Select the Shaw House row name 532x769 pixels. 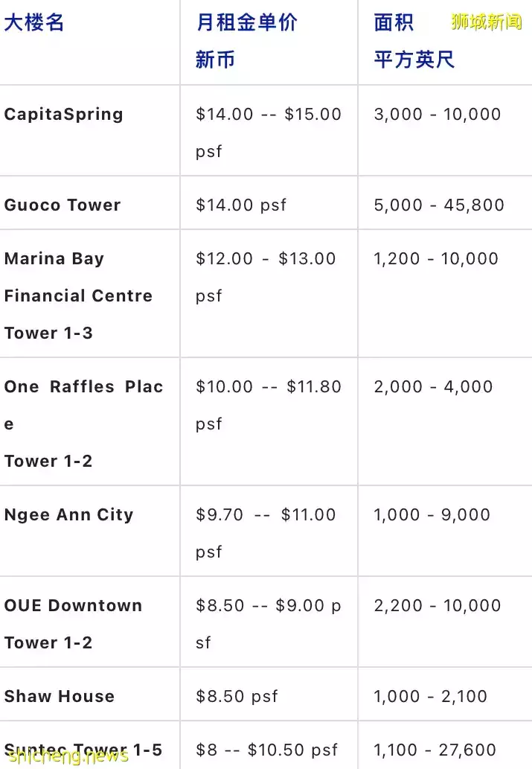click(x=60, y=697)
